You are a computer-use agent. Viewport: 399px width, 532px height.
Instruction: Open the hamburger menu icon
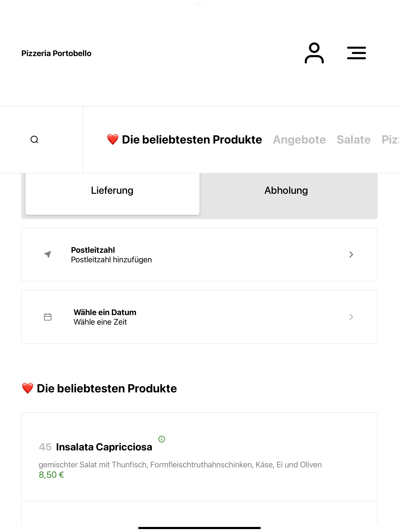click(356, 53)
